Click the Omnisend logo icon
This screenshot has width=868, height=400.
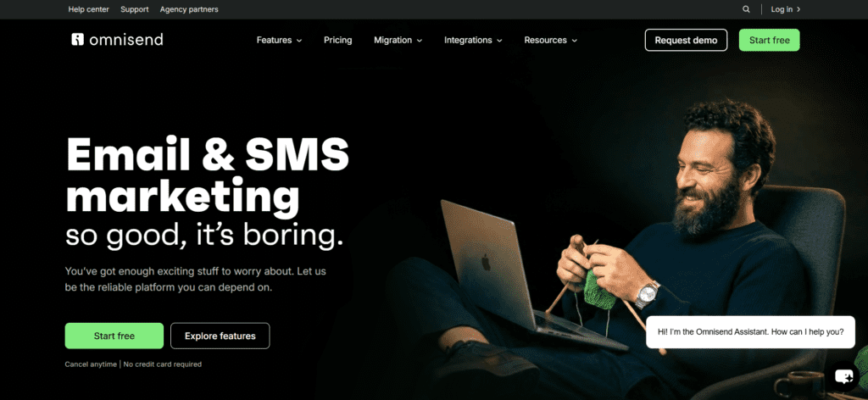pyautogui.click(x=77, y=40)
